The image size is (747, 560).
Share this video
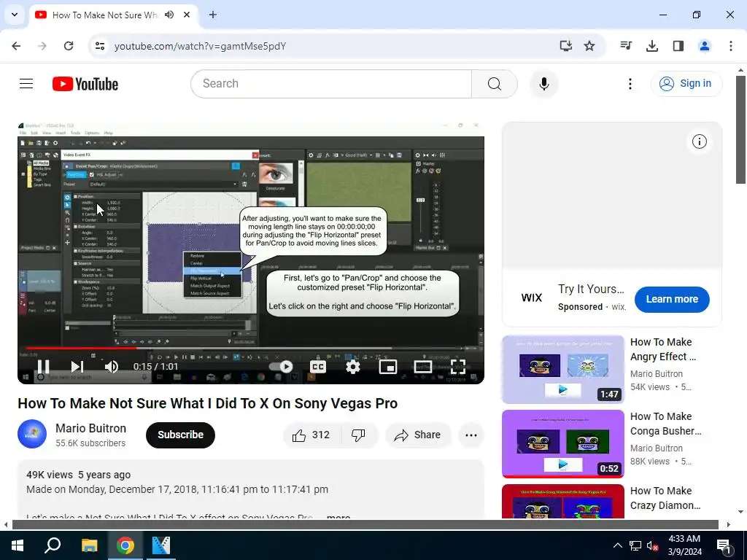[x=418, y=435]
